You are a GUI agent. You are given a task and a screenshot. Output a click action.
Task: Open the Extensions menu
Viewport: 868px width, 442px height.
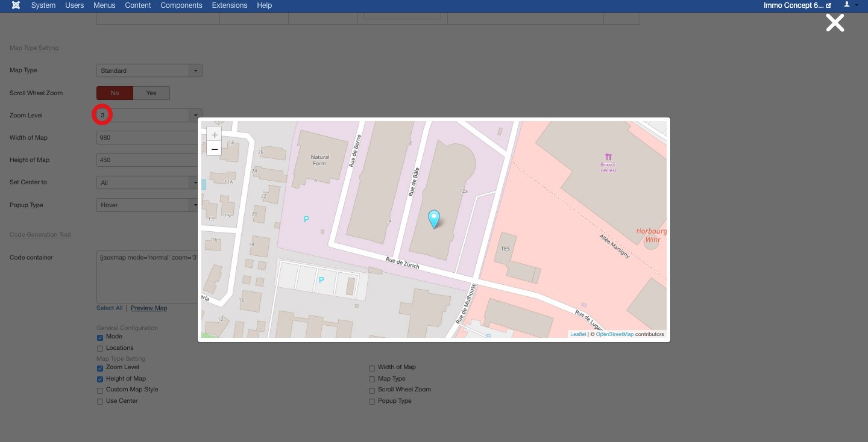pos(230,5)
